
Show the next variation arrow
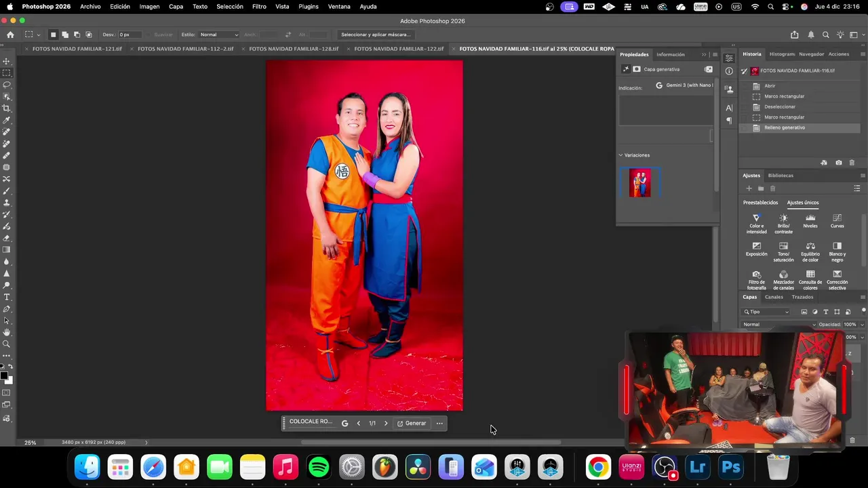386,424
